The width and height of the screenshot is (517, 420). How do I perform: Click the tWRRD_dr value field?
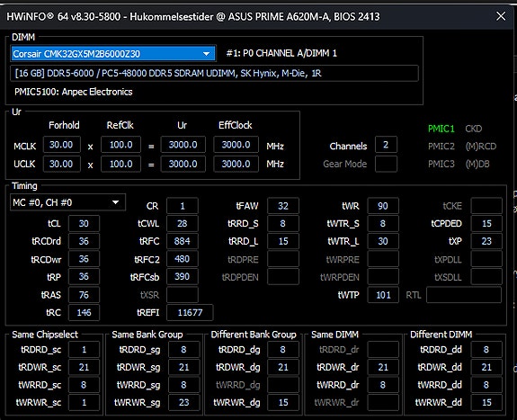coord(383,385)
